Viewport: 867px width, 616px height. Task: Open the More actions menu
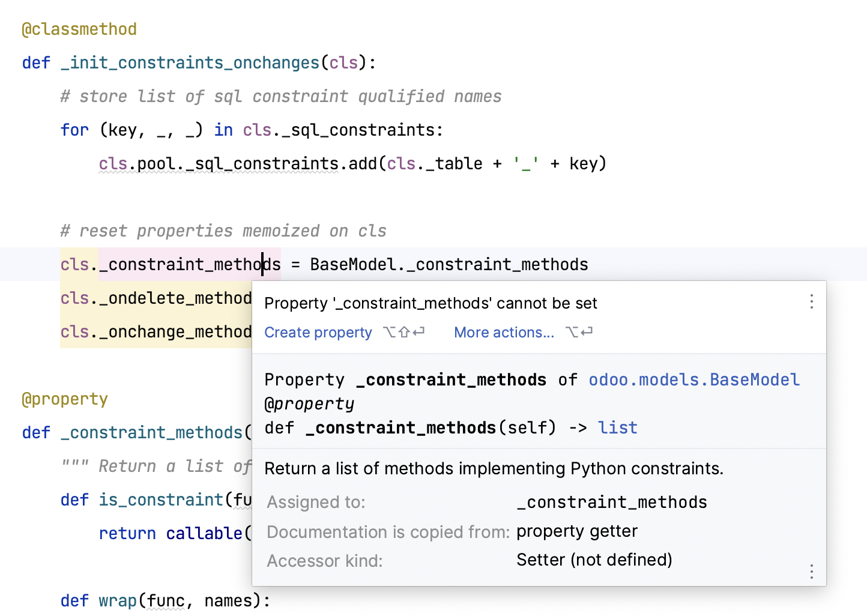[x=504, y=332]
